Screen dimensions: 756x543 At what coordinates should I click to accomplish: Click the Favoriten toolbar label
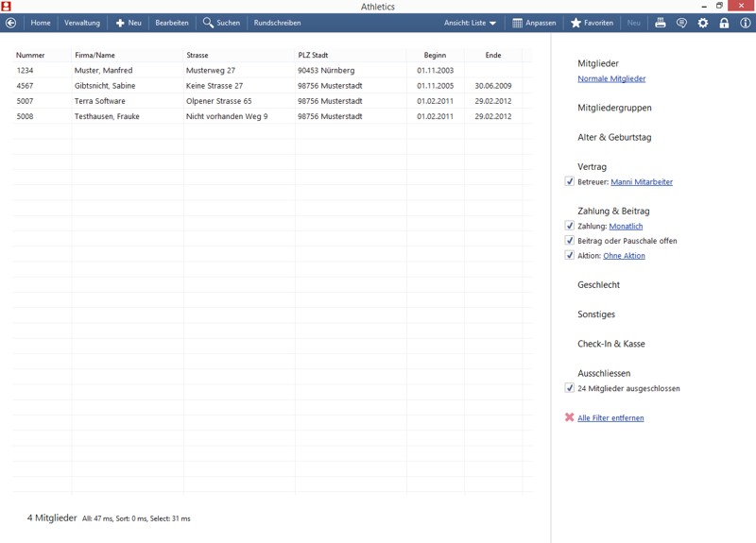click(x=598, y=23)
